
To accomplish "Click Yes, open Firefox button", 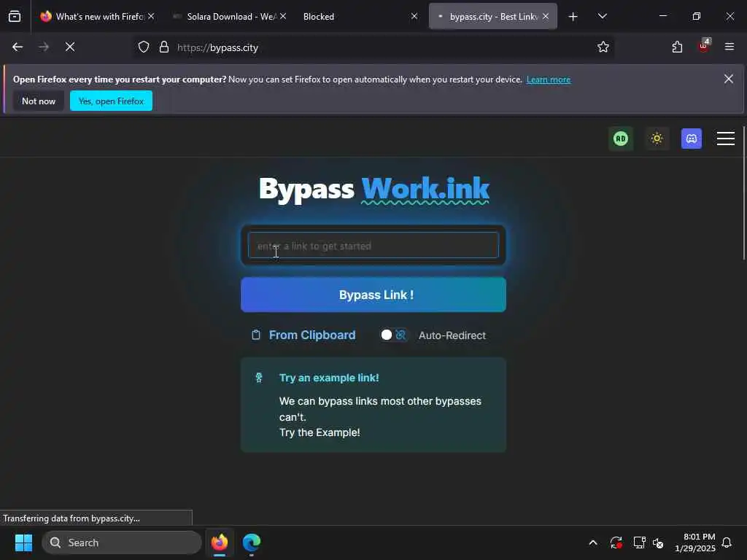I will click(x=111, y=101).
